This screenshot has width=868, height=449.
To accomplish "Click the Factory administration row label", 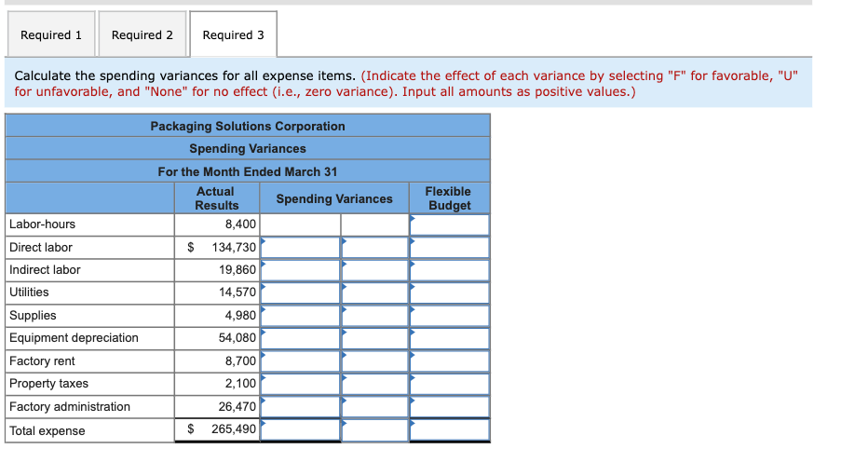I will point(69,407).
